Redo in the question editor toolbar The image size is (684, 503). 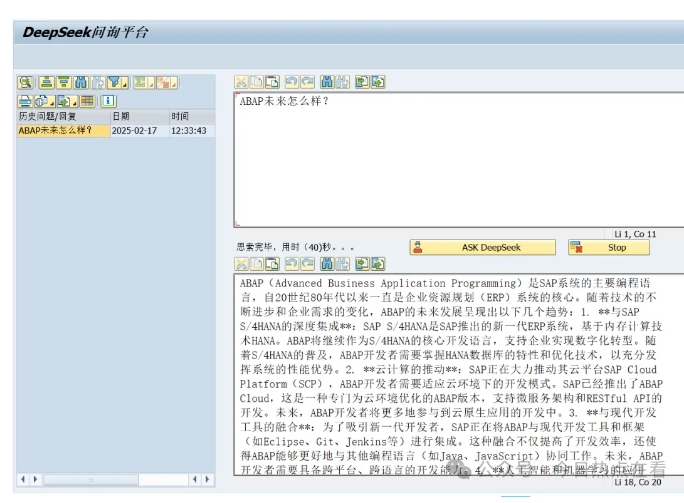307,82
